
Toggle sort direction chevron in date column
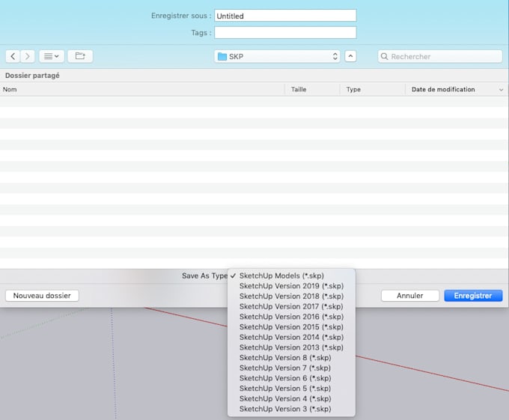(x=501, y=90)
